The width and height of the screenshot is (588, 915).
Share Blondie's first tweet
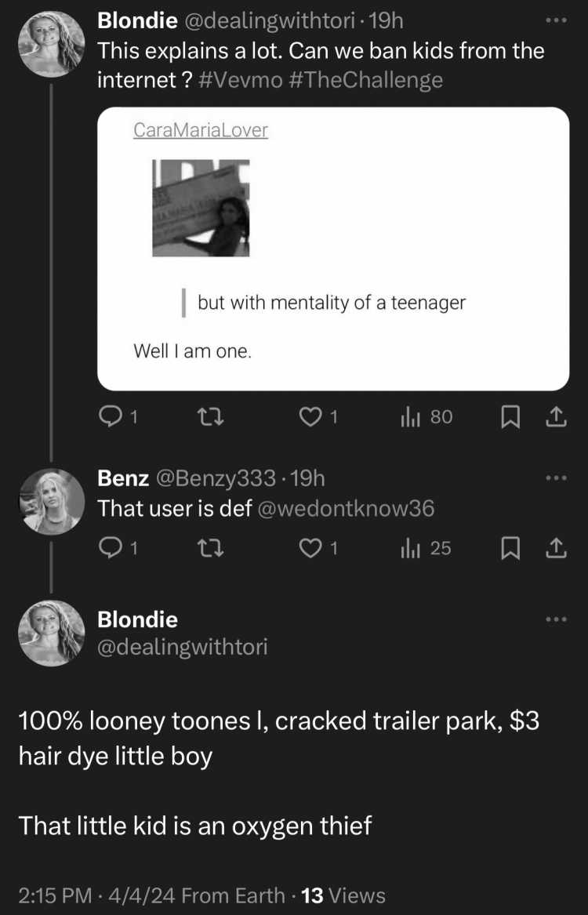(557, 416)
